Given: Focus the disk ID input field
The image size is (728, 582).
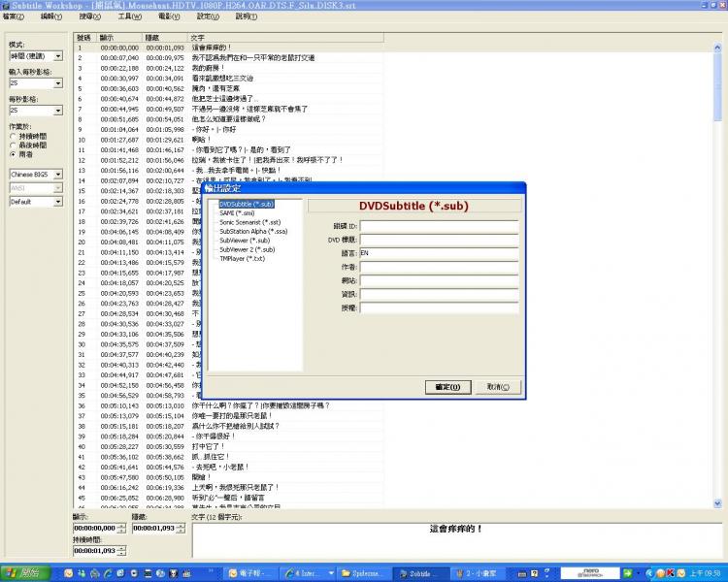Looking at the screenshot, I should (439, 226).
